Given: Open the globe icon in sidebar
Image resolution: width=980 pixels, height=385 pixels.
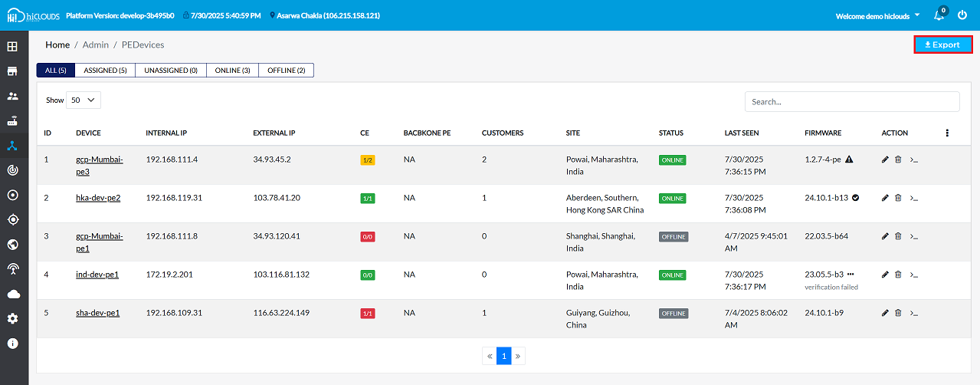Looking at the screenshot, I should click(12, 245).
